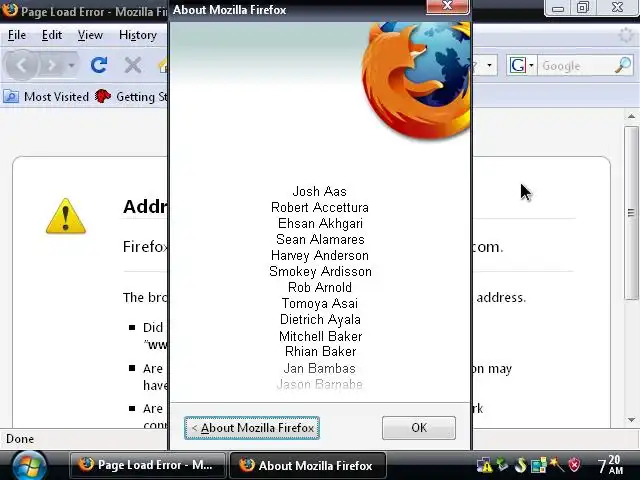Reload the page with the blue arrow
Viewport: 640px width, 480px height.
(x=99, y=65)
